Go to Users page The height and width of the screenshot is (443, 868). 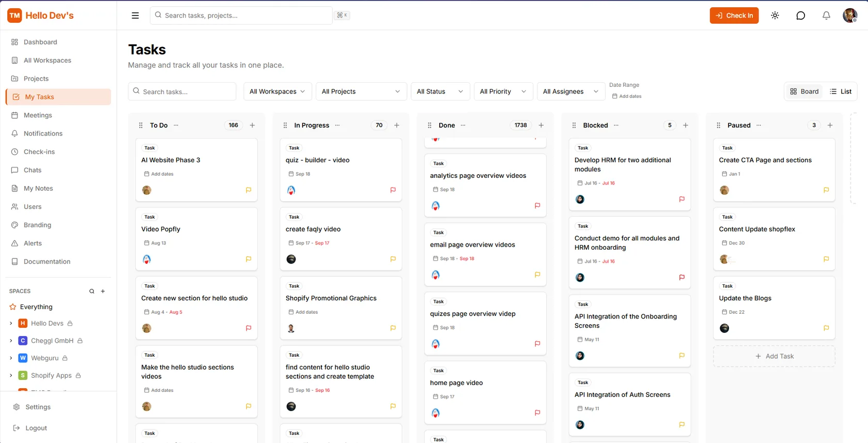click(58, 207)
